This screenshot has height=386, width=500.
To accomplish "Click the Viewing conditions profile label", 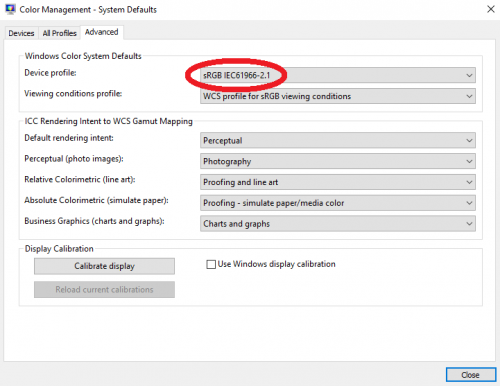I will pyautogui.click(x=73, y=94).
